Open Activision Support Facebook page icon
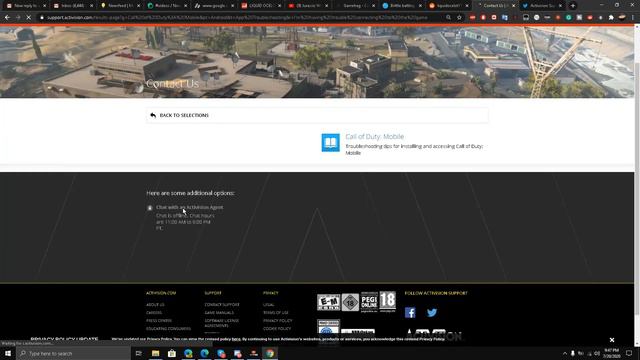 pyautogui.click(x=410, y=313)
